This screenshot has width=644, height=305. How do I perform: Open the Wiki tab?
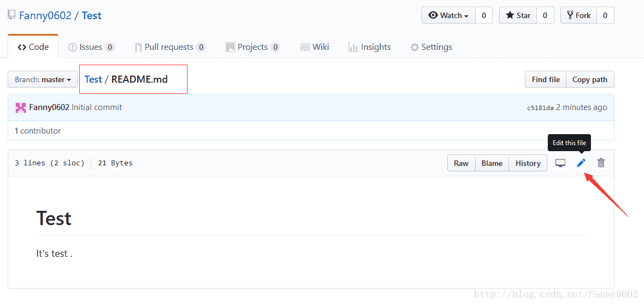point(315,47)
